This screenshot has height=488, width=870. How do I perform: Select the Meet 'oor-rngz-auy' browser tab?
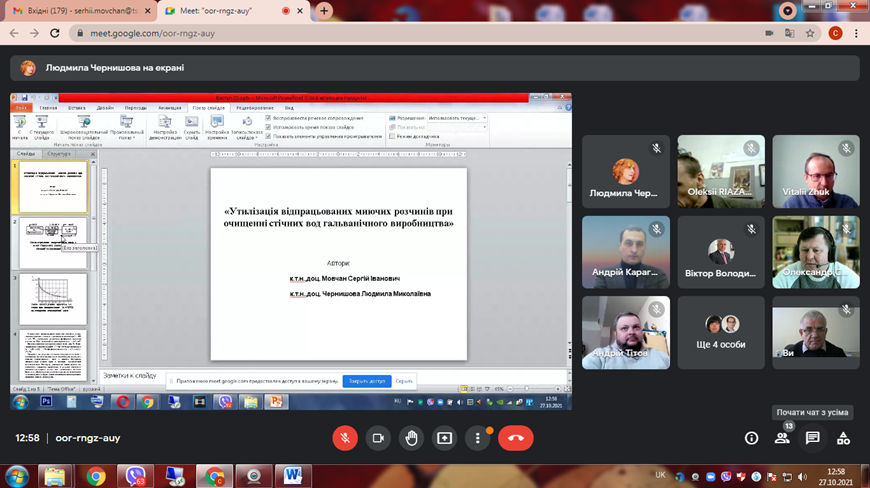pyautogui.click(x=233, y=11)
